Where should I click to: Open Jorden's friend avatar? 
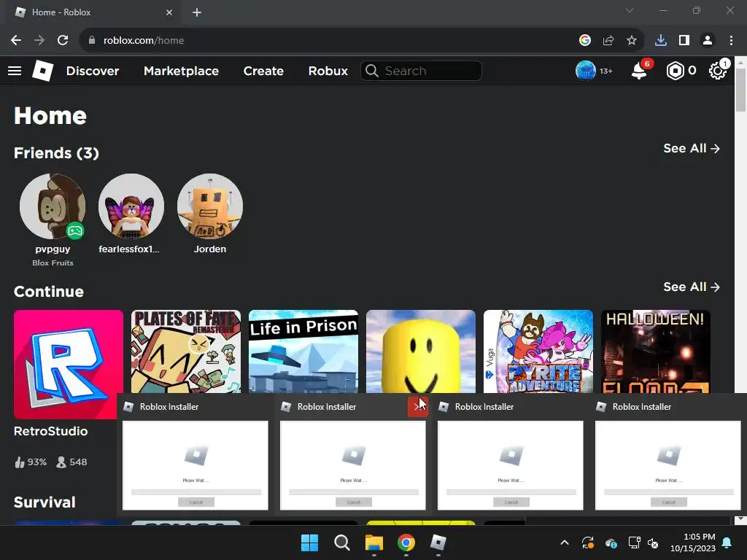click(209, 206)
